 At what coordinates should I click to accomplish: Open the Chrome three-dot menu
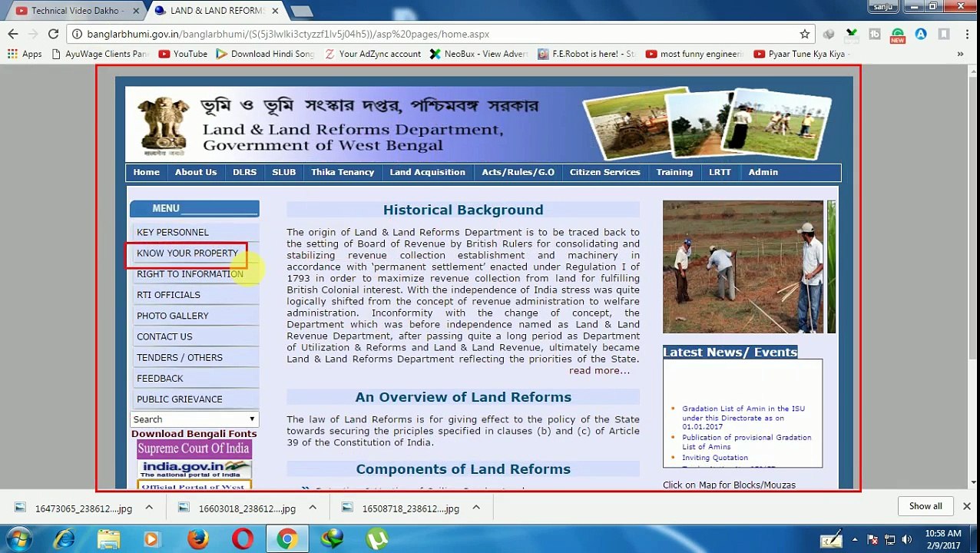967,34
